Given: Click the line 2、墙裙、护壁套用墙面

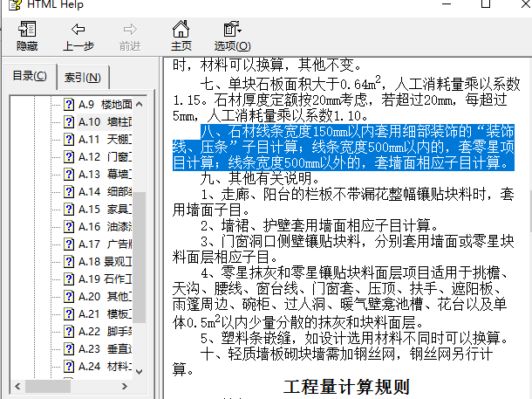Looking at the screenshot, I should point(319,225).
